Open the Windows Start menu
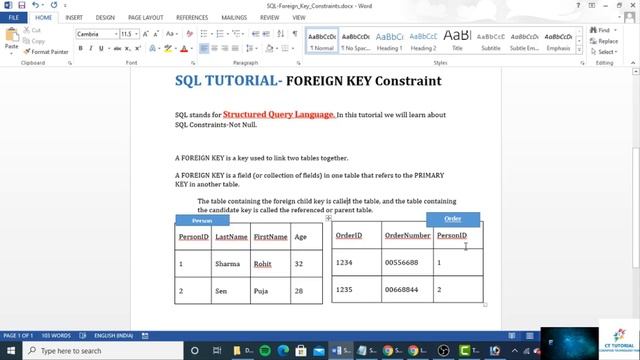 click(11, 351)
